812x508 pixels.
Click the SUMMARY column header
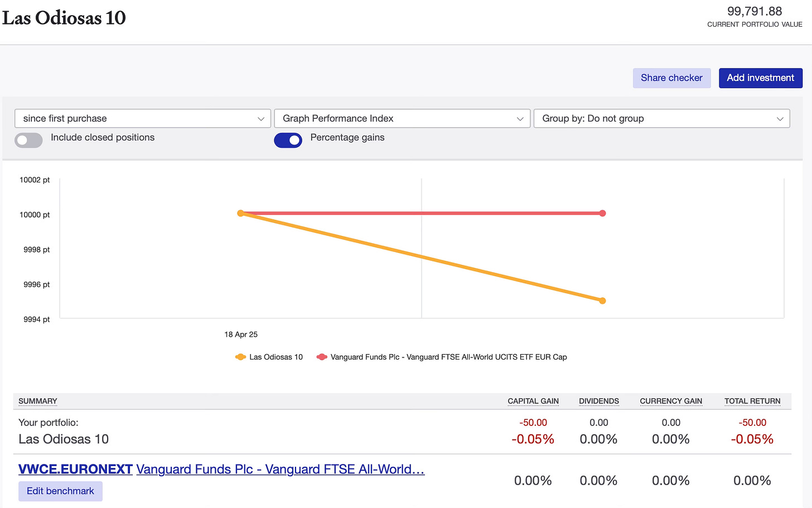coord(38,401)
